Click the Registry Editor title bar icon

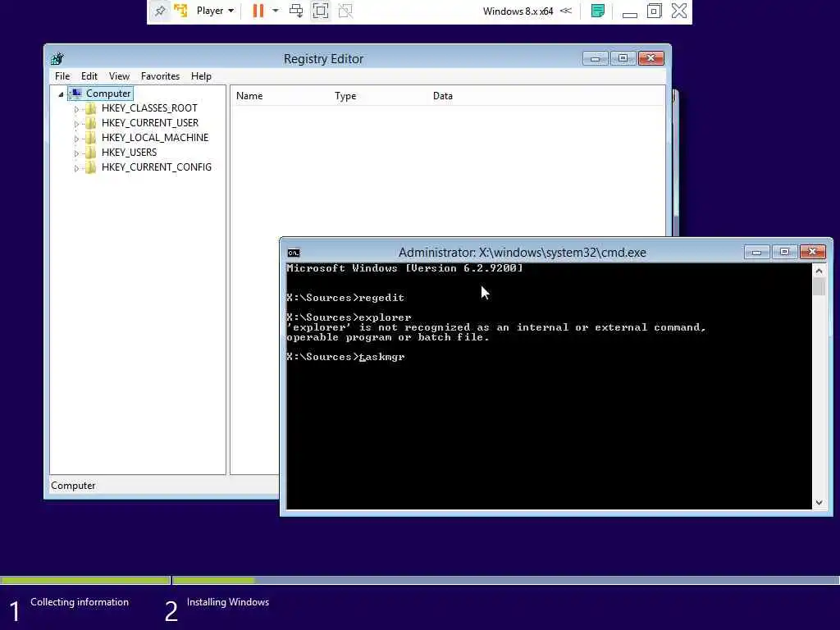(57, 58)
